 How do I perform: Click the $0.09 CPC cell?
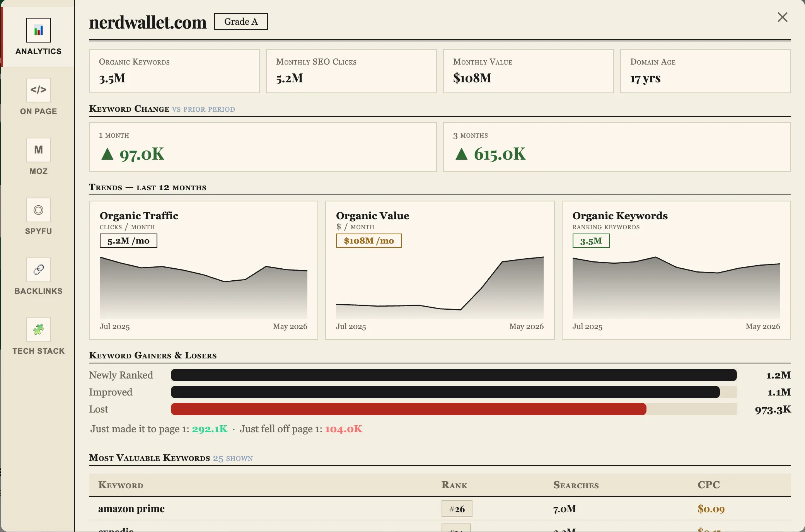711,509
